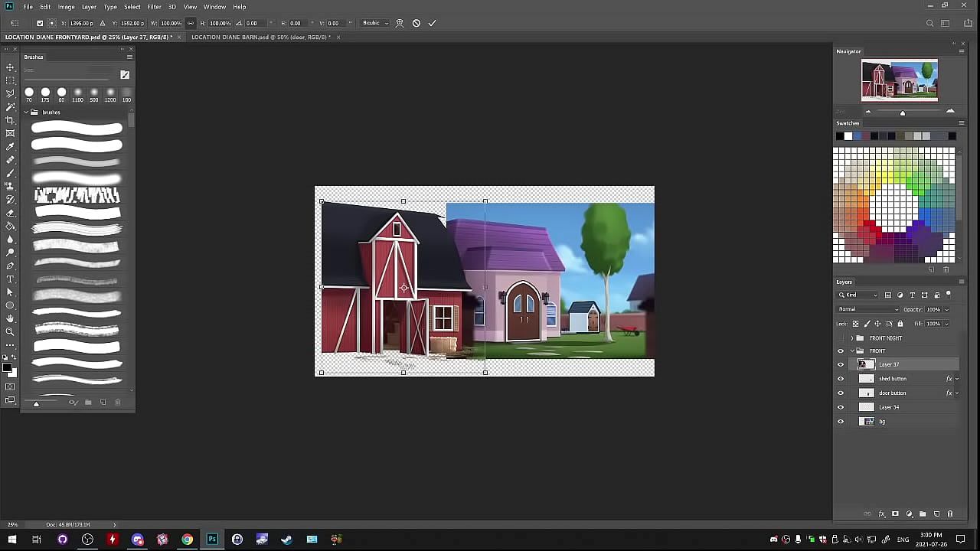This screenshot has width=980, height=551.
Task: Hide the bg layer
Action: [x=841, y=422]
